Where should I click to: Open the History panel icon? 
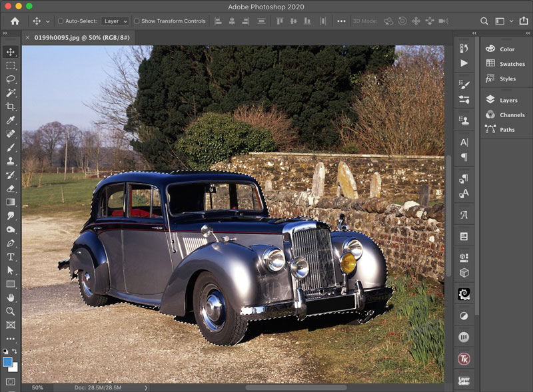click(x=464, y=49)
